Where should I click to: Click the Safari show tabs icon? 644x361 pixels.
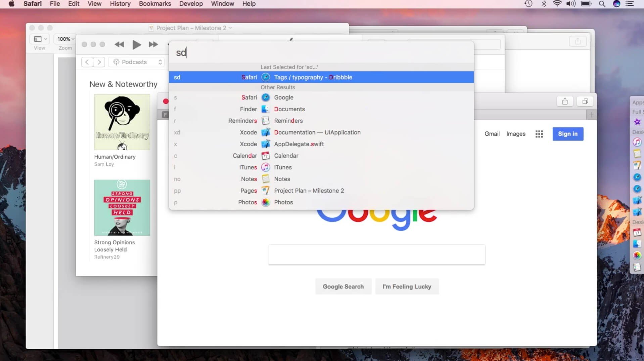tap(585, 102)
